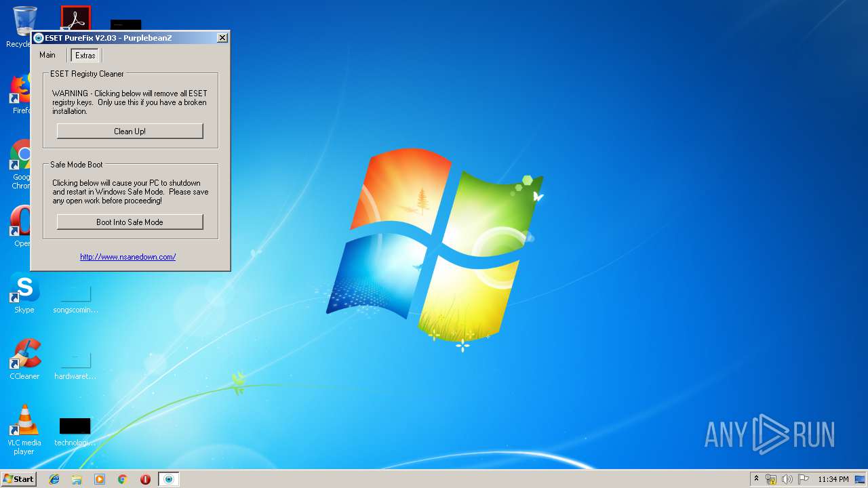Click the Clean Up! button
The image size is (868, 488).
click(130, 131)
